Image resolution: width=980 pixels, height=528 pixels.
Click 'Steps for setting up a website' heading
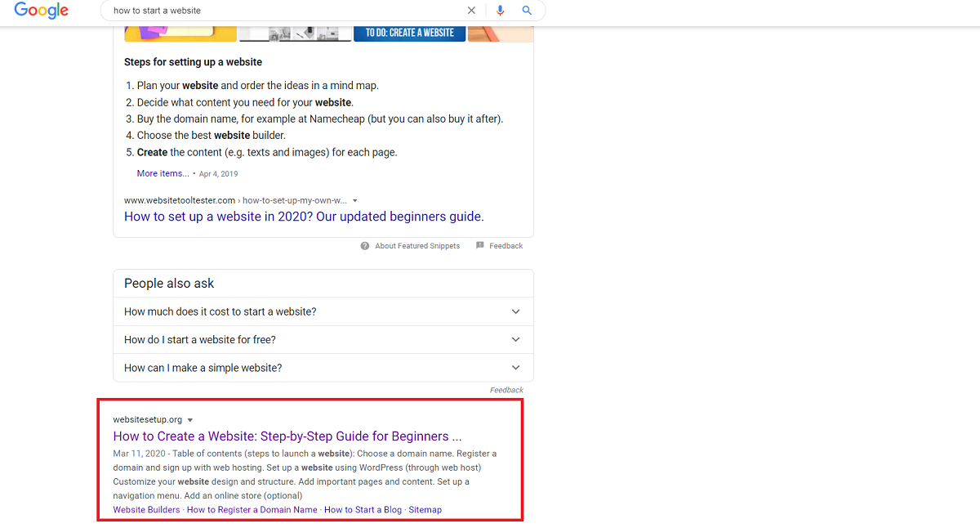(x=193, y=62)
